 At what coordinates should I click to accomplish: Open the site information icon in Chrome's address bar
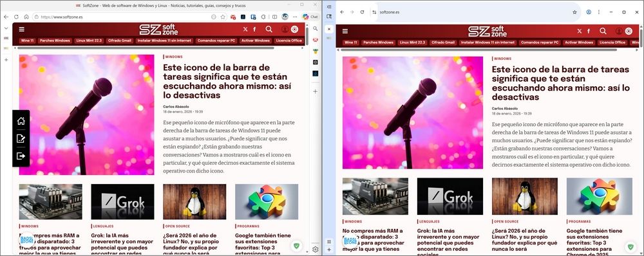point(374,12)
